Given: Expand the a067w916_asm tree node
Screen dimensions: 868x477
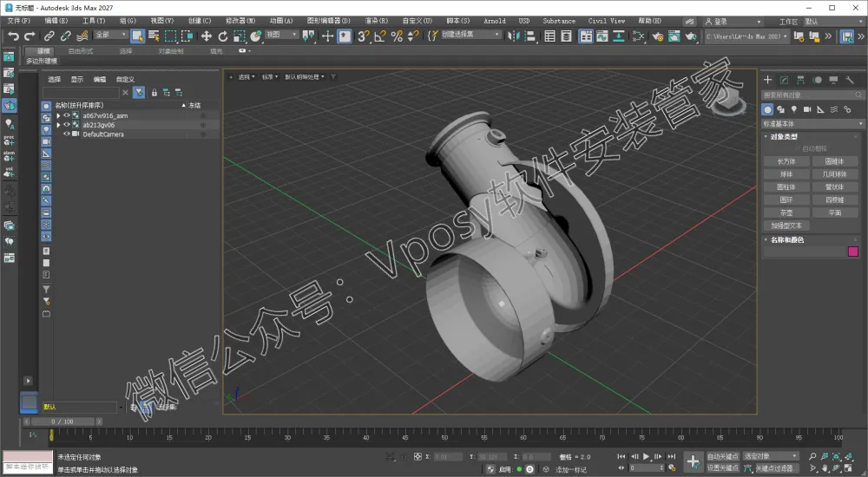Looking at the screenshot, I should pos(59,115).
